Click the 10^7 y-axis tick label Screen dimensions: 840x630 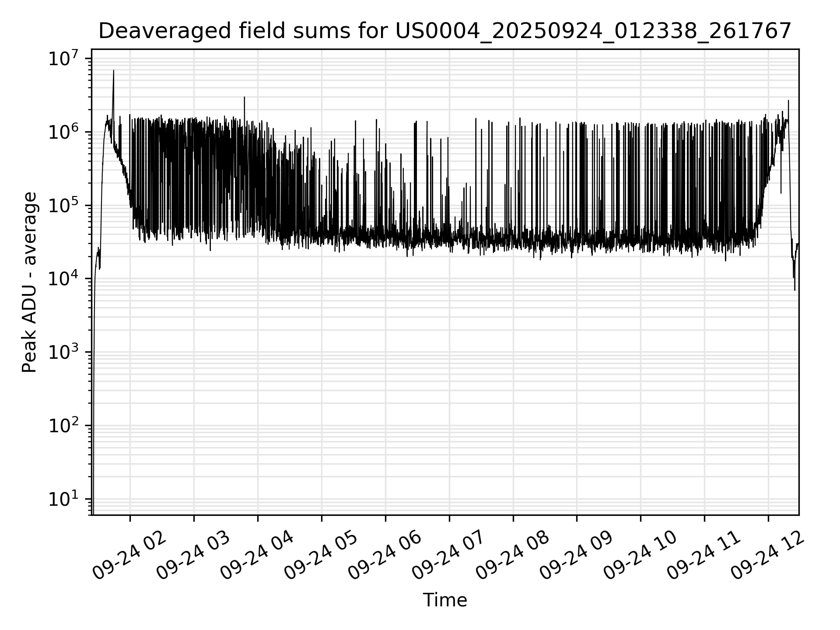tap(63, 59)
